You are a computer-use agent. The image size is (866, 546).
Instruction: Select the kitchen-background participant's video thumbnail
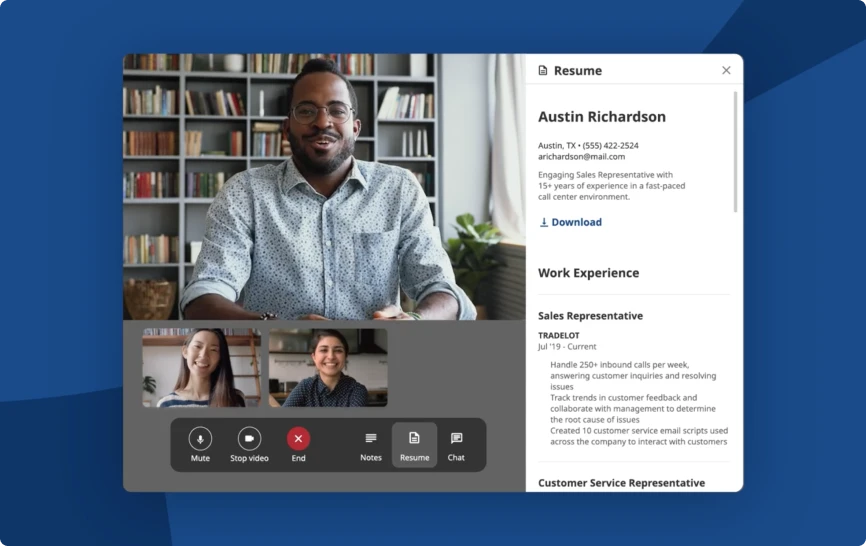click(327, 367)
